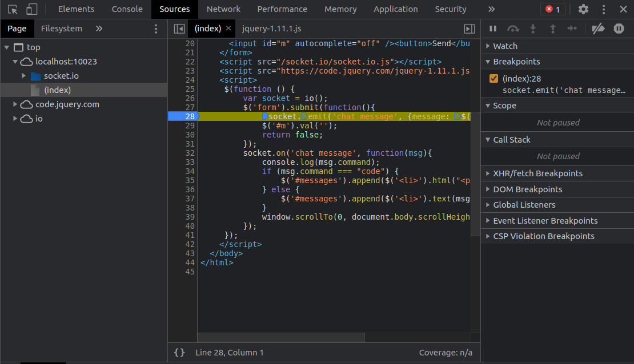Open the DevTools three-dot customize menu
Screen dimensions: 634x364
tap(604, 9)
